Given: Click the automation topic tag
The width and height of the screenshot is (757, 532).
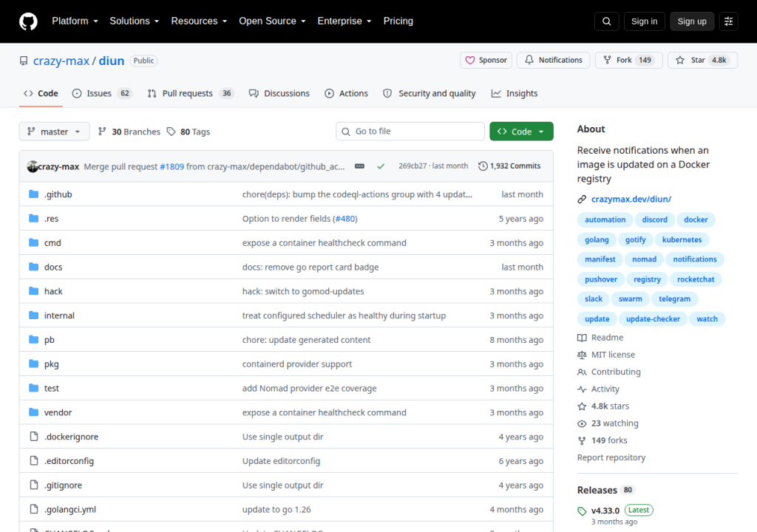Looking at the screenshot, I should 605,219.
